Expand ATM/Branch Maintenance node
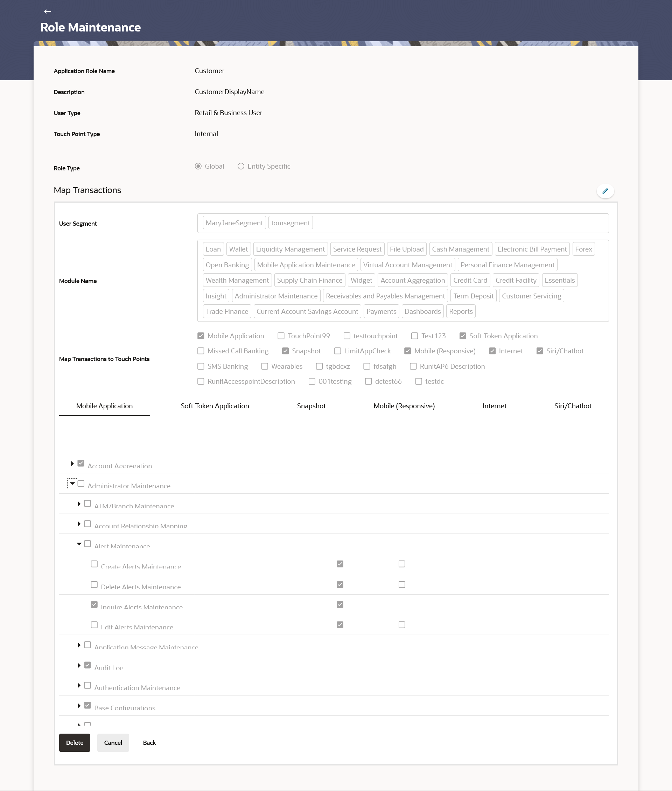Viewport: 672px width, 791px height. click(79, 503)
